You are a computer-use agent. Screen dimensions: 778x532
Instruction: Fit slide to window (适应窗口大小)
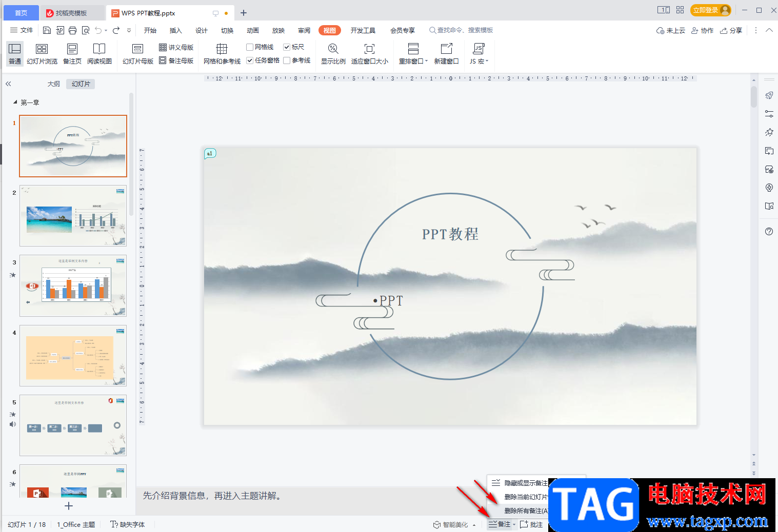[x=370, y=54]
